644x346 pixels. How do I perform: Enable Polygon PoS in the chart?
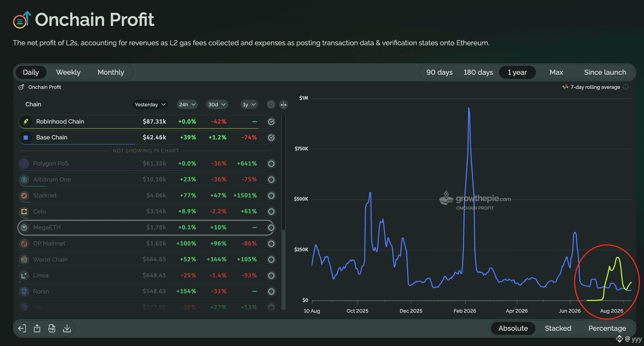click(271, 164)
